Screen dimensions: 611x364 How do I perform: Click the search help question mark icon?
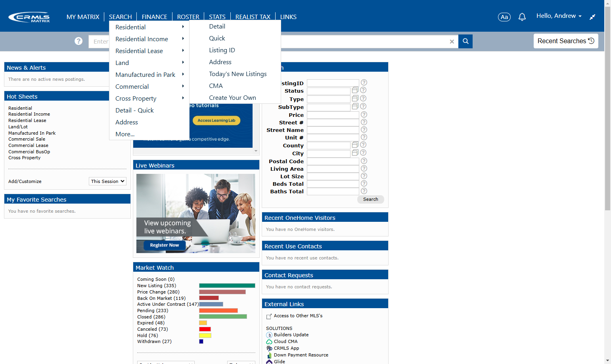click(79, 41)
